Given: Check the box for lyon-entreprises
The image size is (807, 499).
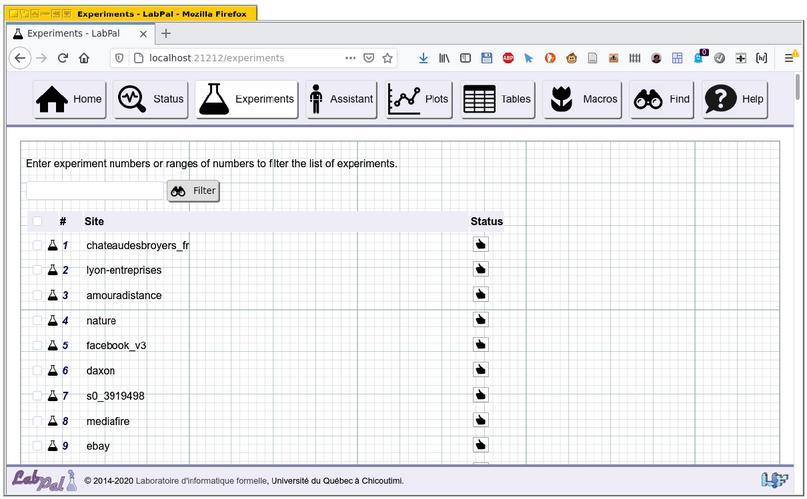Looking at the screenshot, I should [37, 270].
